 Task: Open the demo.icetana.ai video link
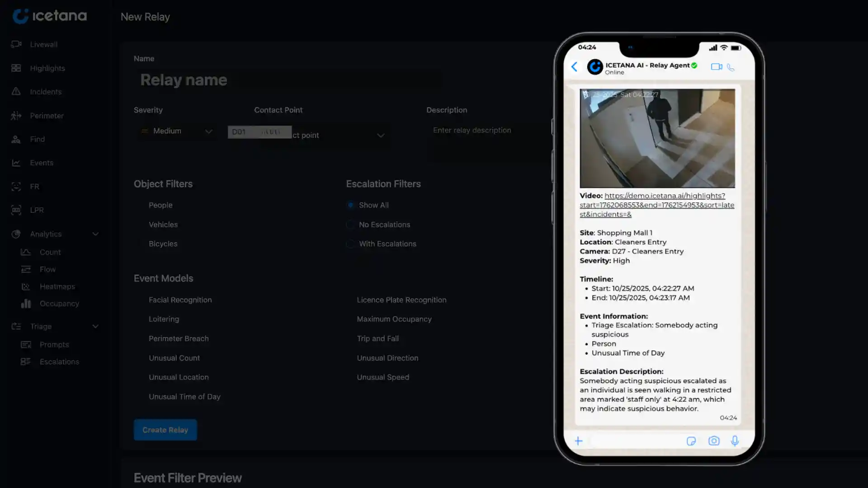click(656, 205)
